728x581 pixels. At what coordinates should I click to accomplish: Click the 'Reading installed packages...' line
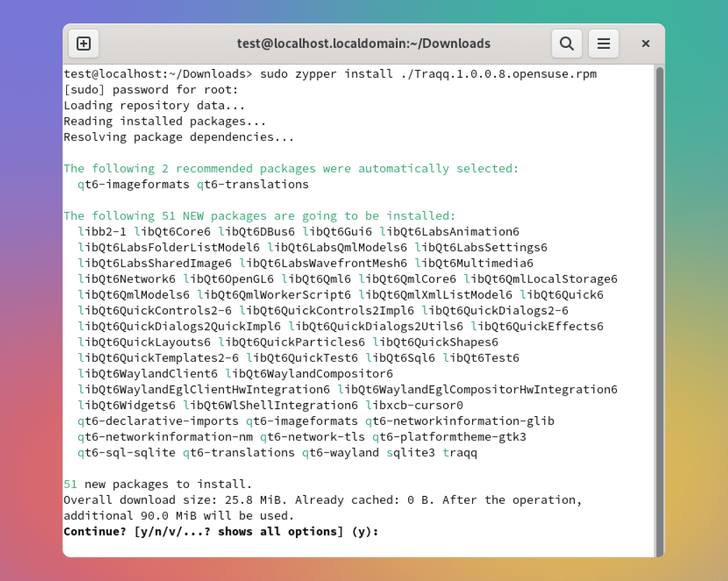pos(165,121)
